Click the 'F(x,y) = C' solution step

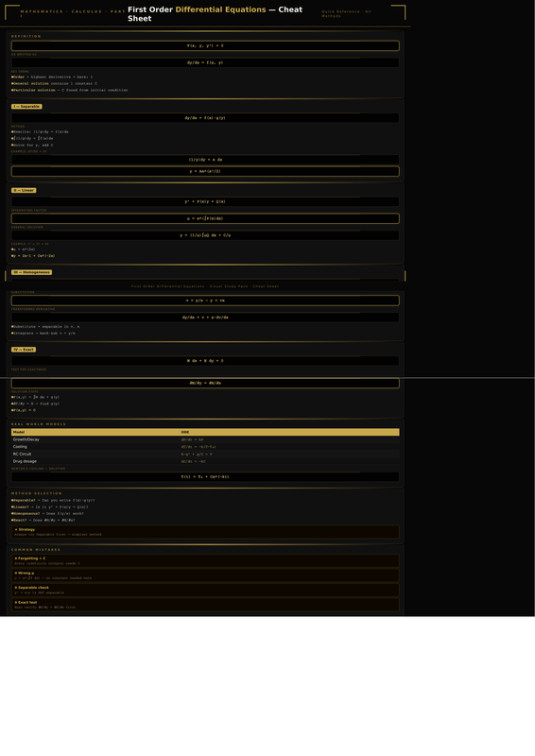tap(24, 410)
